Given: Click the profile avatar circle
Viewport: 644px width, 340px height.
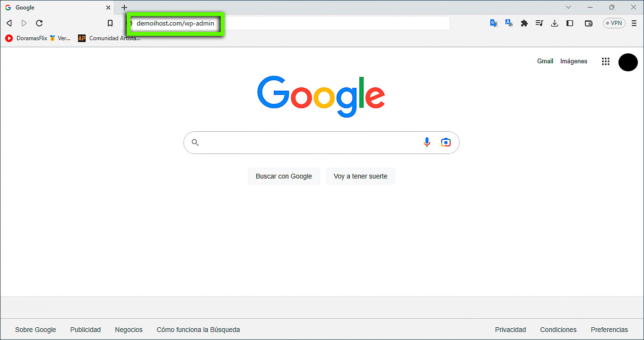Looking at the screenshot, I should coord(628,62).
